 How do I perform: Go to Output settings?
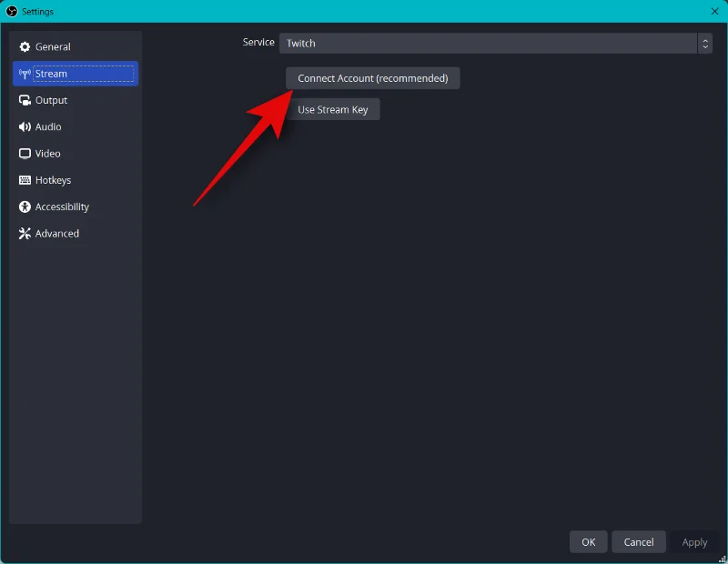76,100
